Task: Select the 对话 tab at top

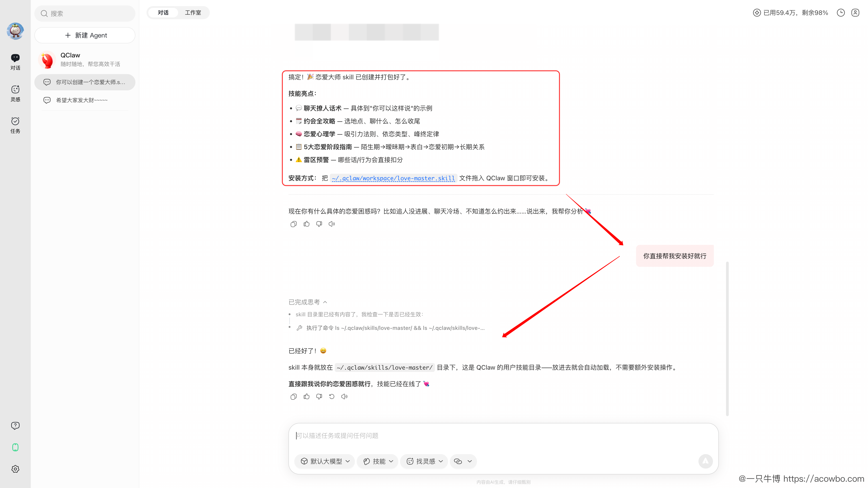Action: click(163, 13)
